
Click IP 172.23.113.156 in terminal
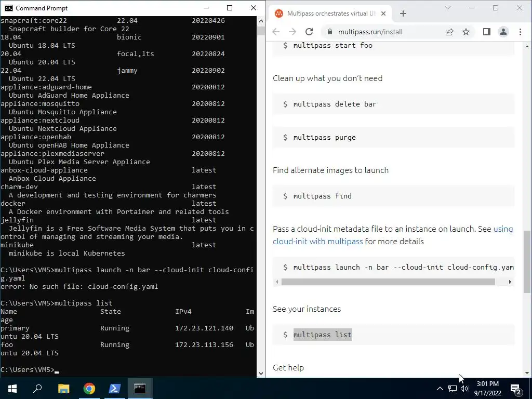(x=204, y=345)
